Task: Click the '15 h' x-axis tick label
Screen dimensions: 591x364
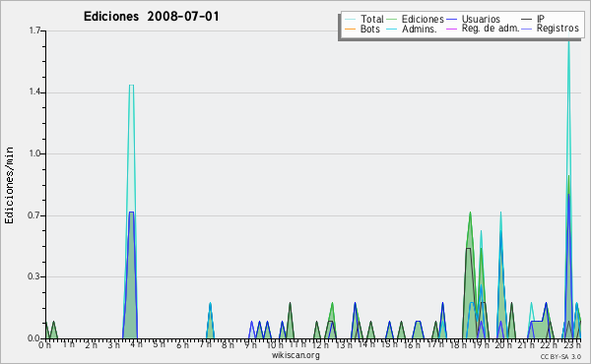Action: tap(390, 344)
